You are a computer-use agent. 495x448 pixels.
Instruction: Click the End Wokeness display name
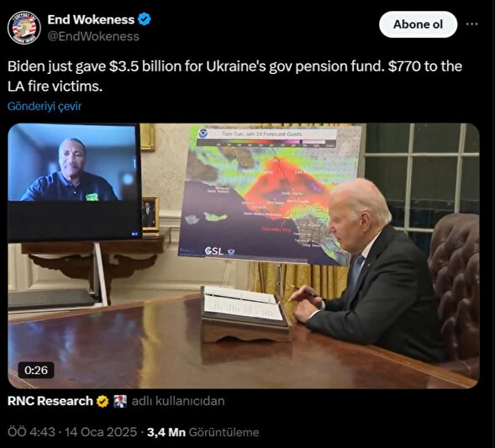[x=91, y=19]
